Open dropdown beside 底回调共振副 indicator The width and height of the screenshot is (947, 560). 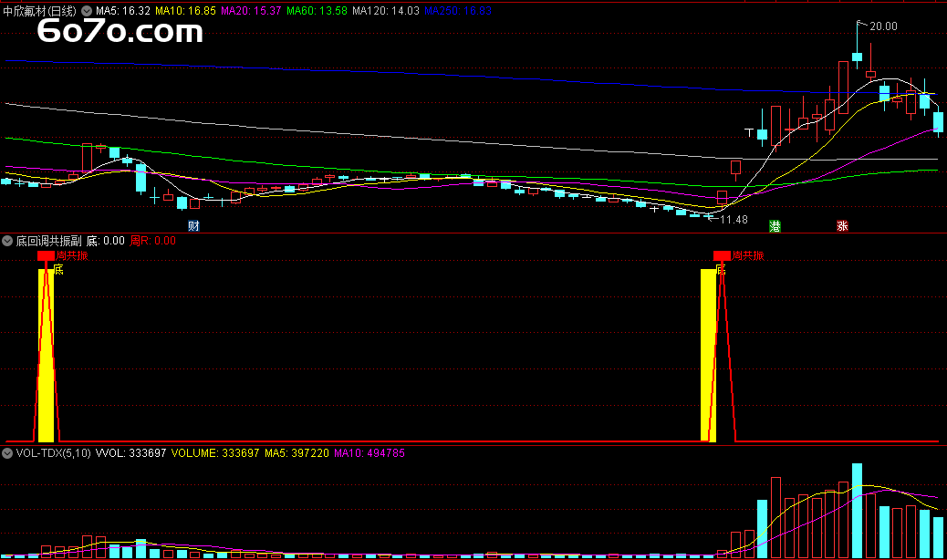point(7,241)
